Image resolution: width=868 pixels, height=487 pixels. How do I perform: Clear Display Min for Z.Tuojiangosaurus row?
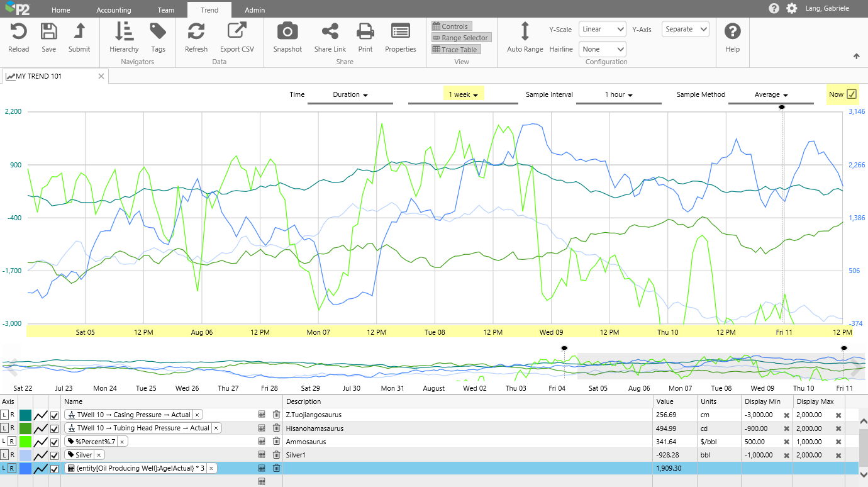[x=786, y=415]
